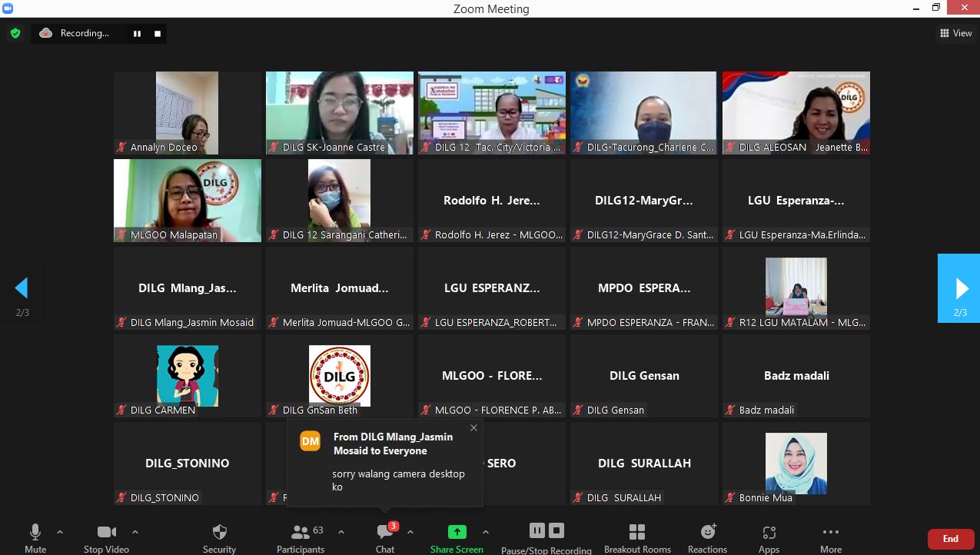Select Annalyn Doceo video tile
Viewport: 980px width, 555px height.
(x=188, y=113)
